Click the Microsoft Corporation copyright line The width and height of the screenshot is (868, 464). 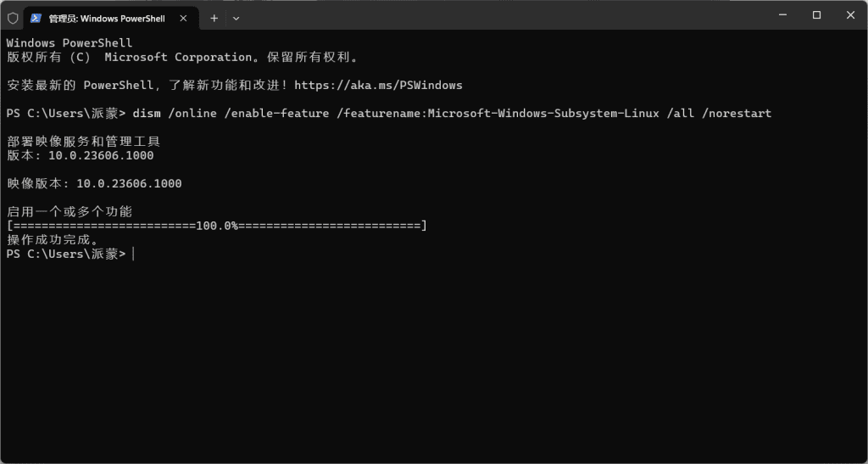pyautogui.click(x=184, y=57)
